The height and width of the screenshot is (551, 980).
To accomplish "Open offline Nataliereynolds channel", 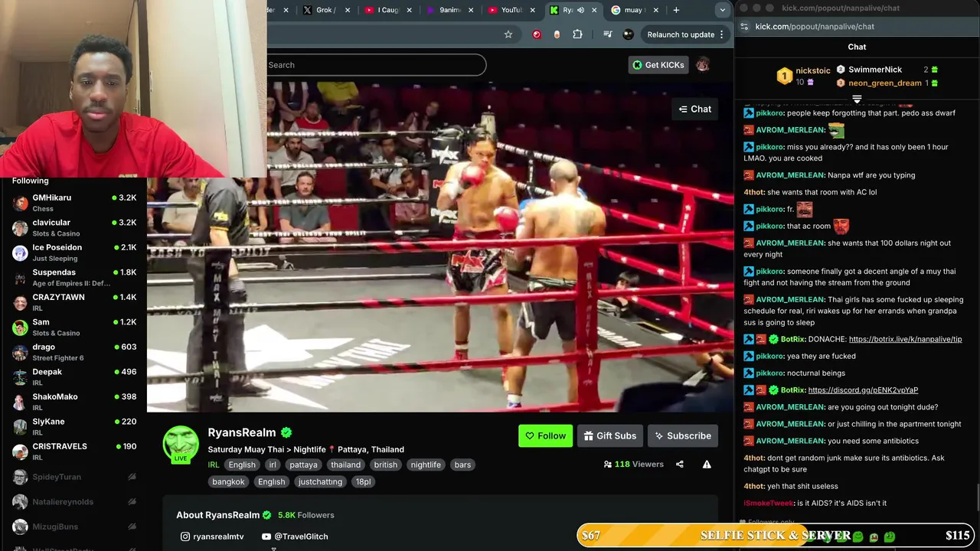I will click(74, 501).
